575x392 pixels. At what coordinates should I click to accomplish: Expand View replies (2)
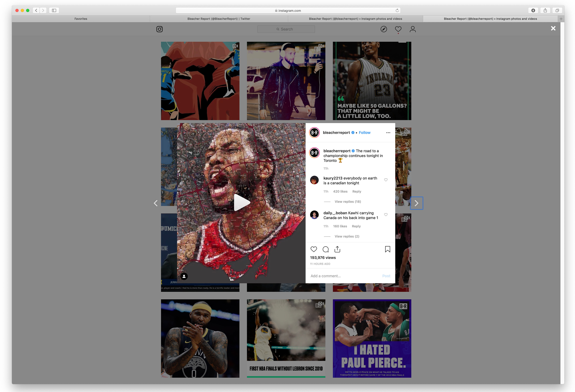(x=347, y=236)
